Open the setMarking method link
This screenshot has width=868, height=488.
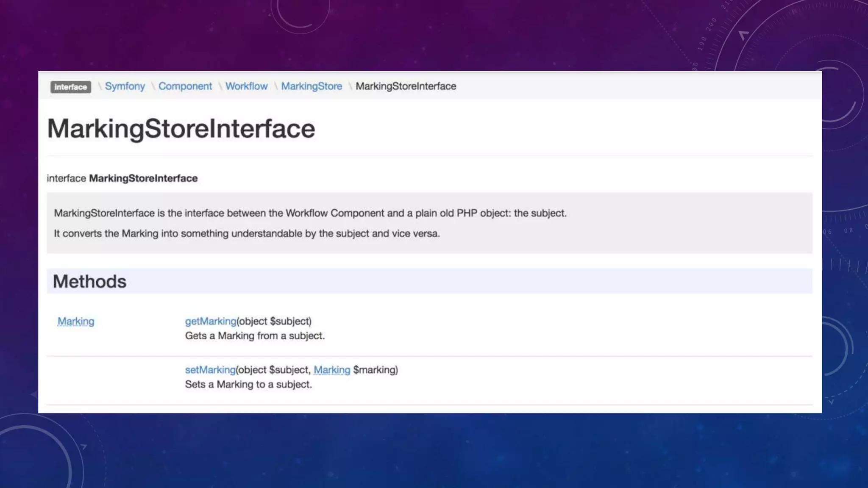click(210, 370)
